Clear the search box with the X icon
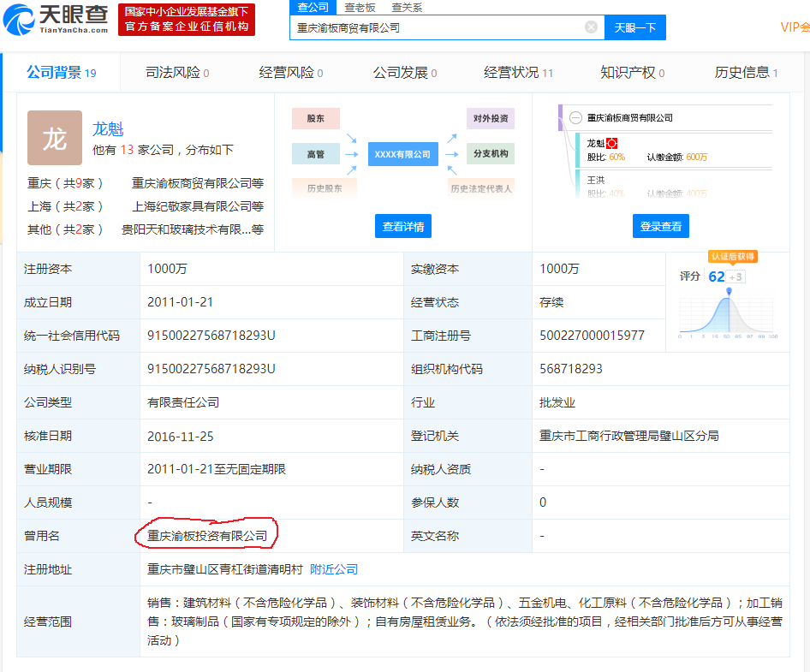The width and height of the screenshot is (810, 672). click(x=591, y=27)
